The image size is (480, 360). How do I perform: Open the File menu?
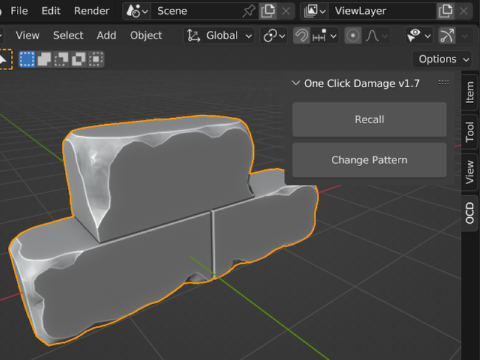point(19,11)
